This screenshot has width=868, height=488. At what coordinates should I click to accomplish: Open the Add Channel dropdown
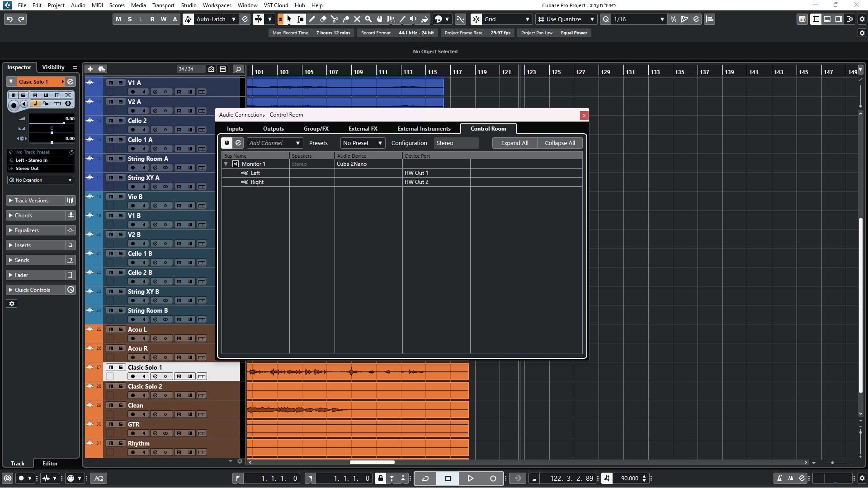coord(274,143)
